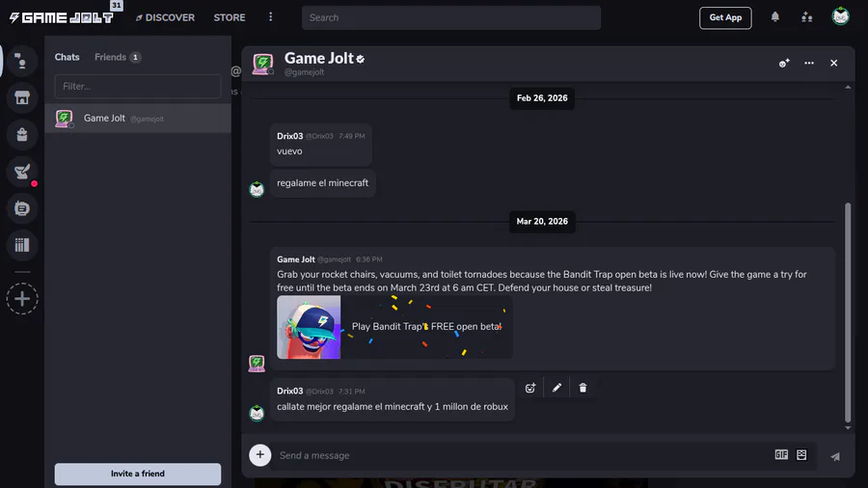Open the quests sidebar icon with red dot
Screen dimensions: 868x488
pyautogui.click(x=22, y=172)
